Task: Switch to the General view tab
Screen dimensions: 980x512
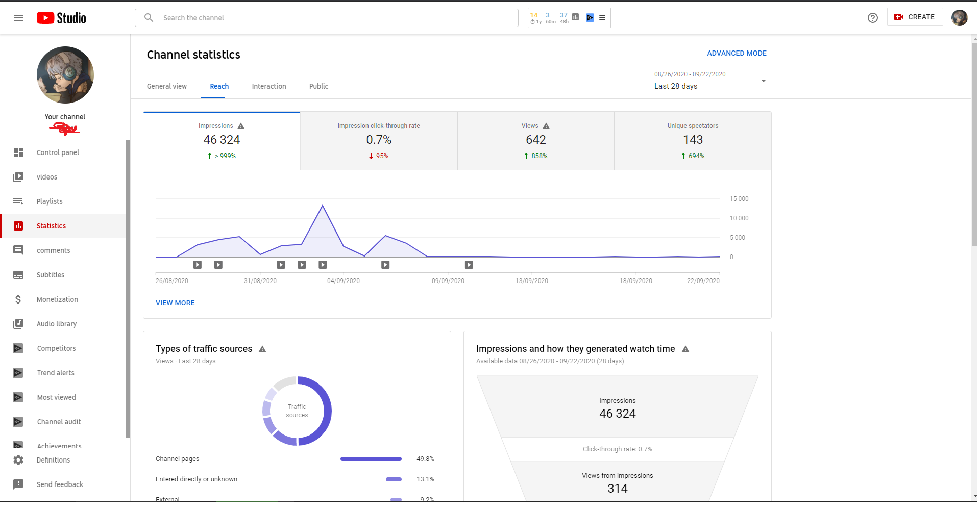Action: coord(167,86)
